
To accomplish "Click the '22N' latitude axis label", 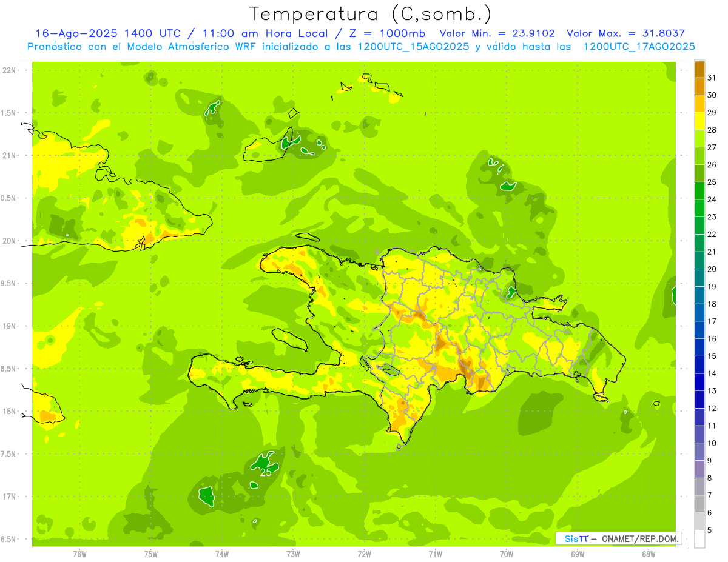I will pyautogui.click(x=9, y=70).
